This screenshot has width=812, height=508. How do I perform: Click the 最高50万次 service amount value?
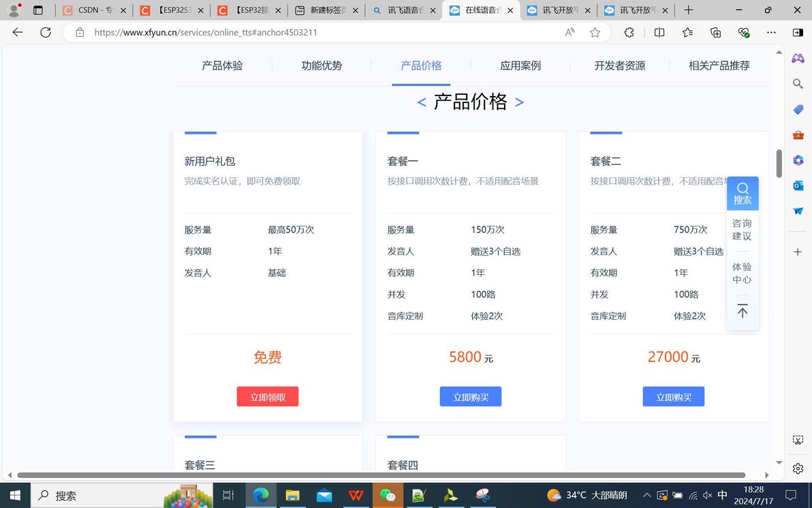[291, 230]
